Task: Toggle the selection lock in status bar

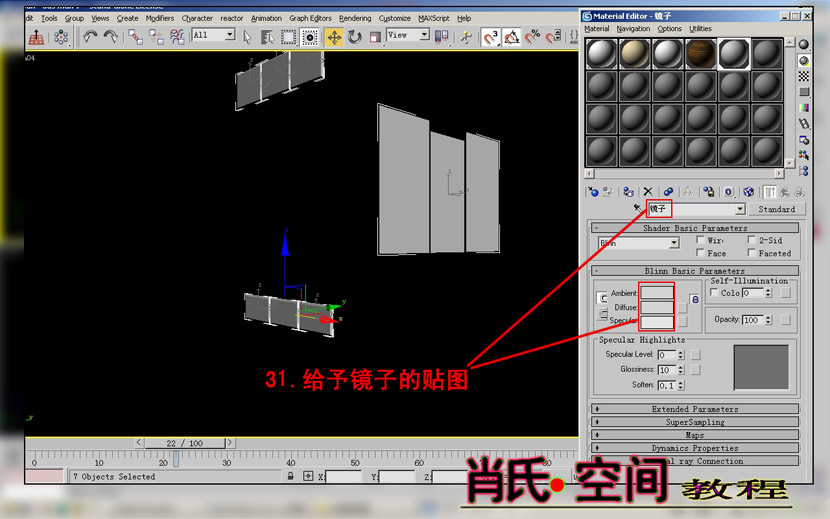Action: 290,476
